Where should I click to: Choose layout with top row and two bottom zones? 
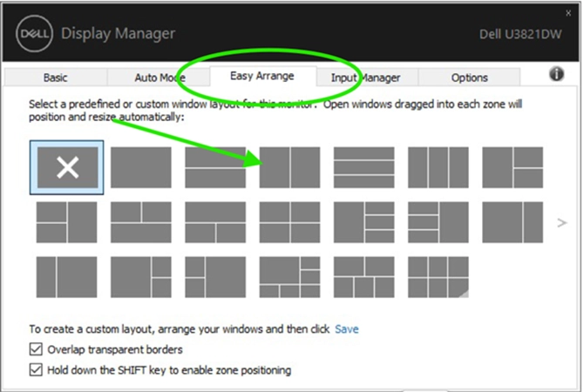(x=215, y=222)
